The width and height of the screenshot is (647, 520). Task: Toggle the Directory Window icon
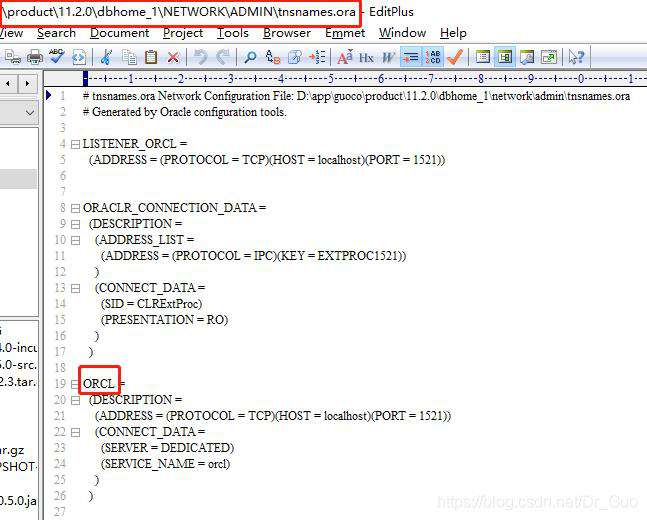482,57
